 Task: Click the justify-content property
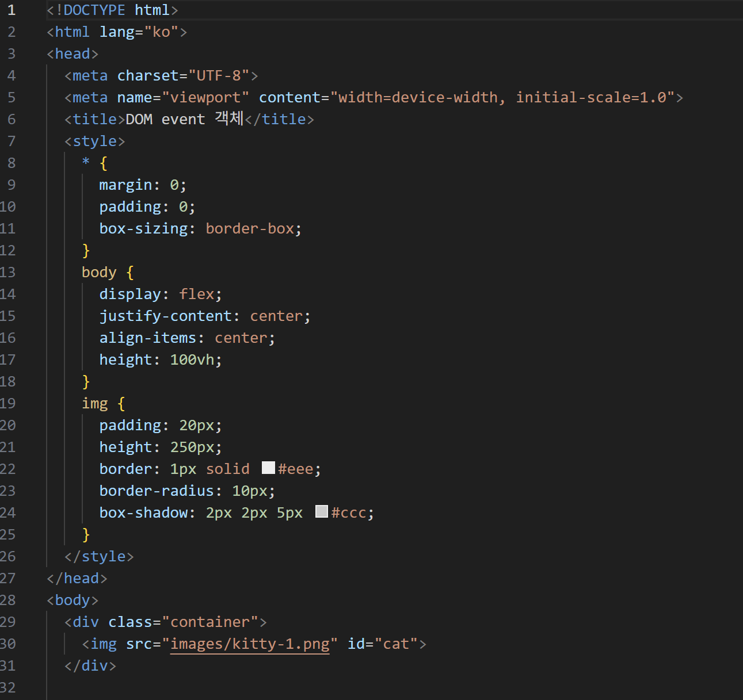point(165,316)
